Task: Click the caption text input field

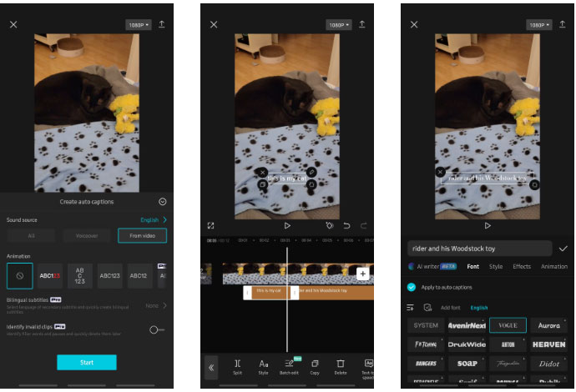Action: (x=479, y=248)
